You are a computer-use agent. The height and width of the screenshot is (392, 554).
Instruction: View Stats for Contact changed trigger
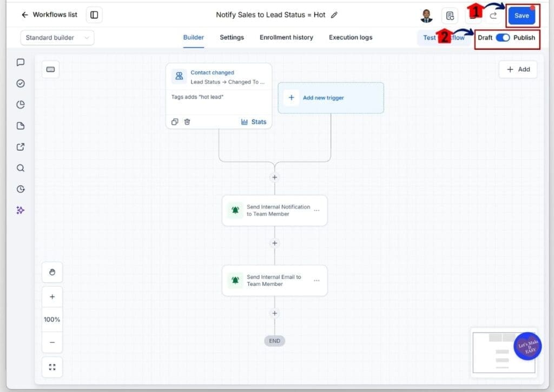254,122
